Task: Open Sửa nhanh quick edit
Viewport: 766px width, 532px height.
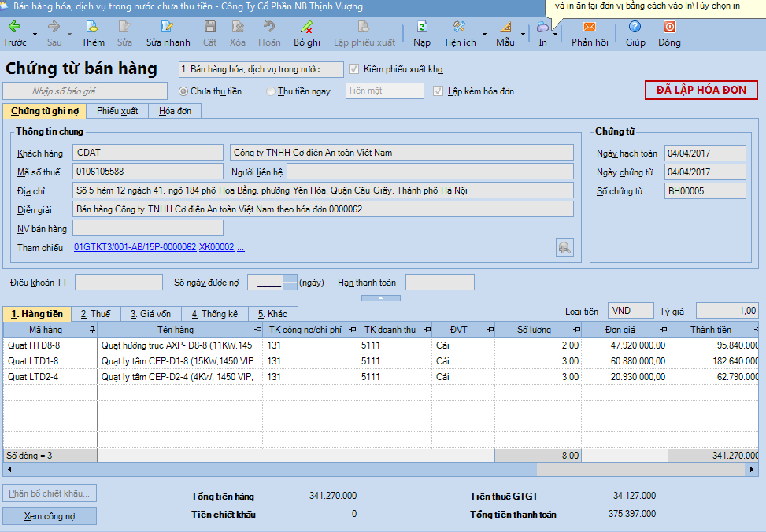Action: tap(168, 33)
